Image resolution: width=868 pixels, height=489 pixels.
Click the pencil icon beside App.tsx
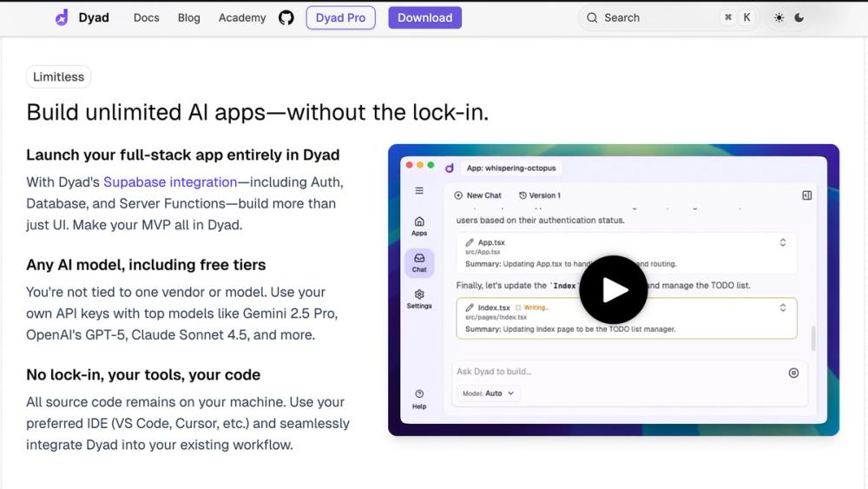470,242
